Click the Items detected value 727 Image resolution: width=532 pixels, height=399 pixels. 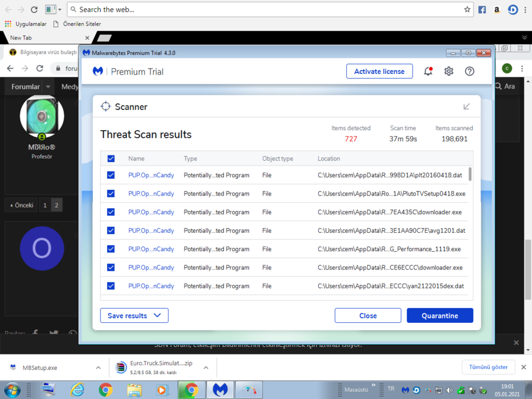(x=351, y=139)
